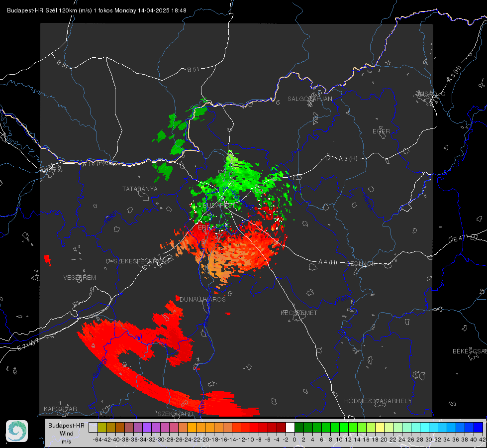Click the SZEKSZÁRD city label

(176, 414)
